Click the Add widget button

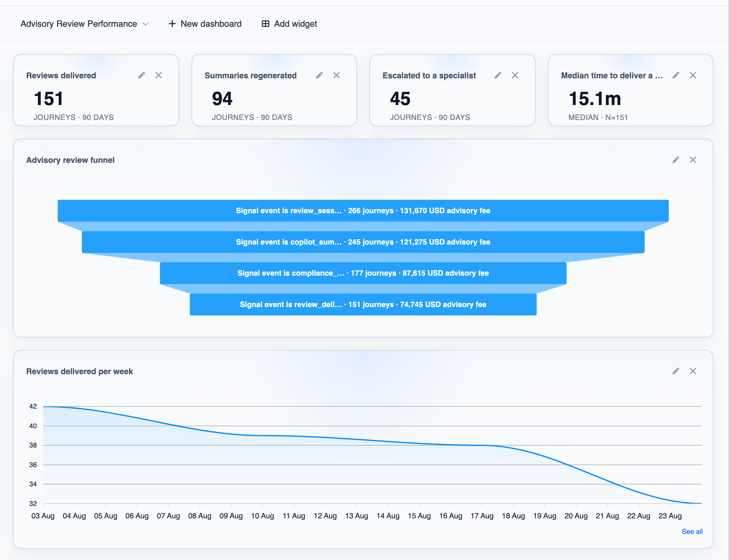point(289,24)
